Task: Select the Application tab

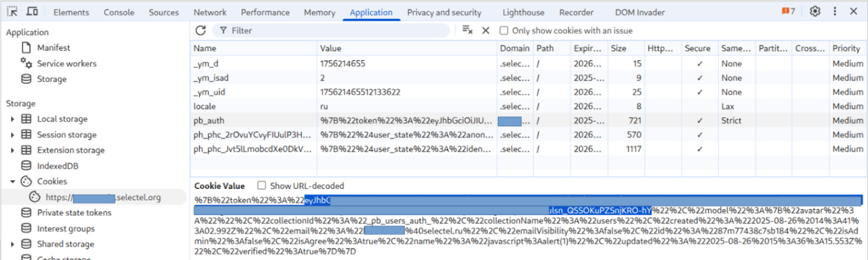Action: point(371,12)
